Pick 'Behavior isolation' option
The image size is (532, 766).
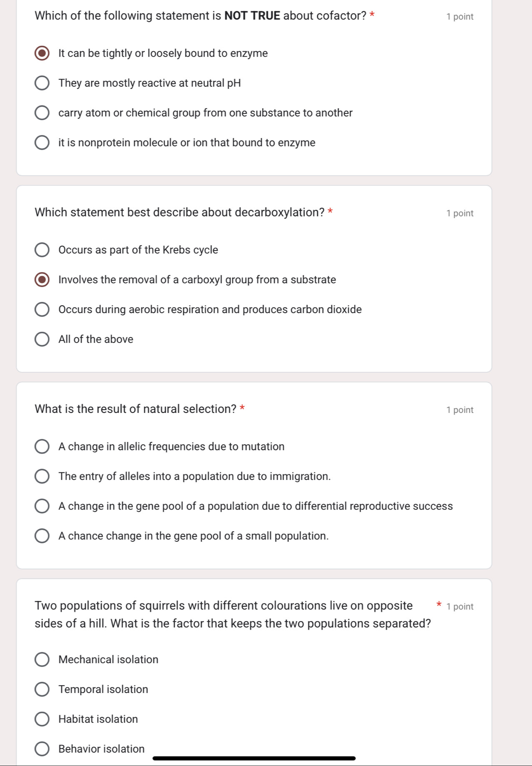(x=42, y=749)
